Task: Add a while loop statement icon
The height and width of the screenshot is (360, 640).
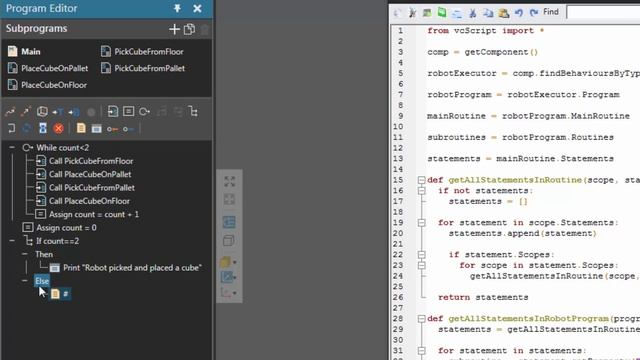Action: tap(144, 111)
